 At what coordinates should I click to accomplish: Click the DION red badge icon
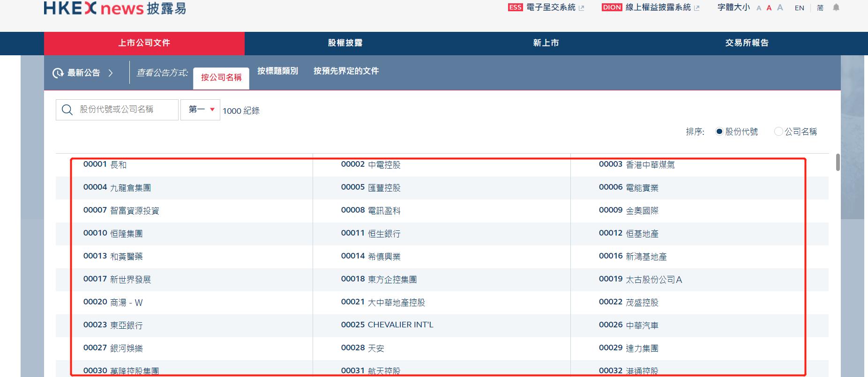point(612,7)
